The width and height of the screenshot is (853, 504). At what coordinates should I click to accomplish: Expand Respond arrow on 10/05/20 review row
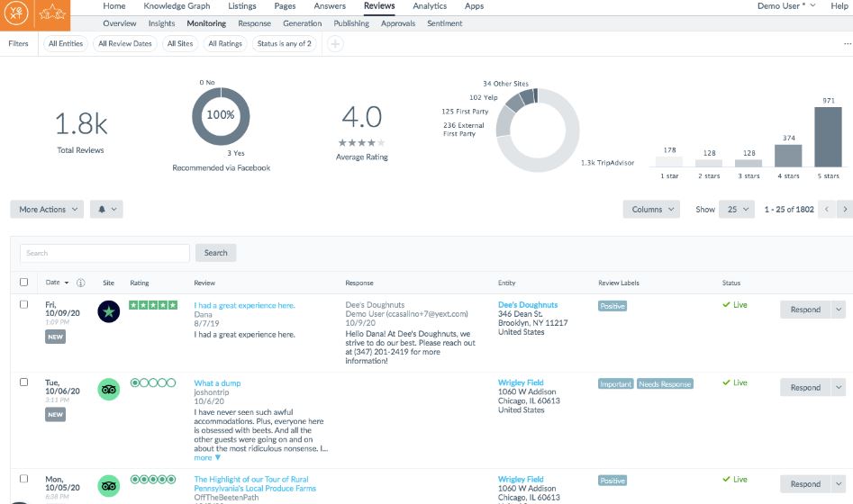839,484
